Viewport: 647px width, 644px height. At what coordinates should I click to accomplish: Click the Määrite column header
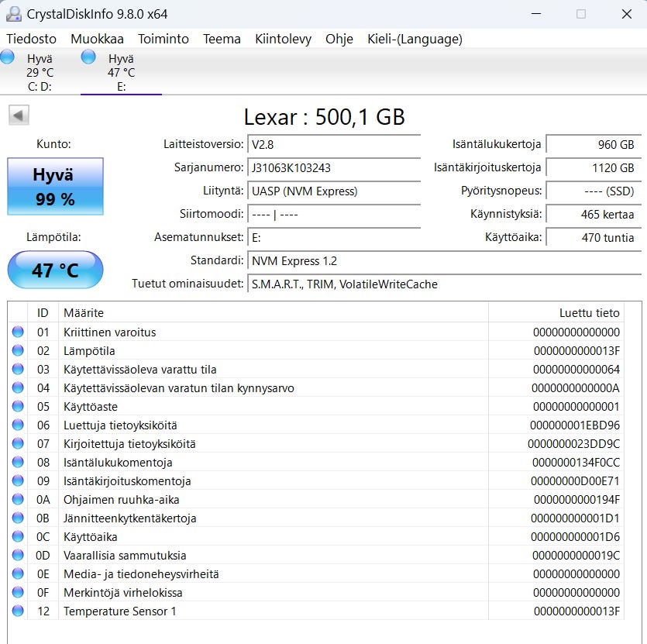(274, 312)
